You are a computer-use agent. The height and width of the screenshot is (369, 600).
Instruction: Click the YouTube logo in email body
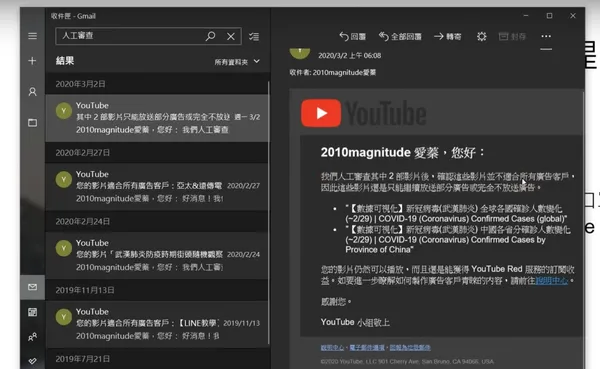coord(364,113)
